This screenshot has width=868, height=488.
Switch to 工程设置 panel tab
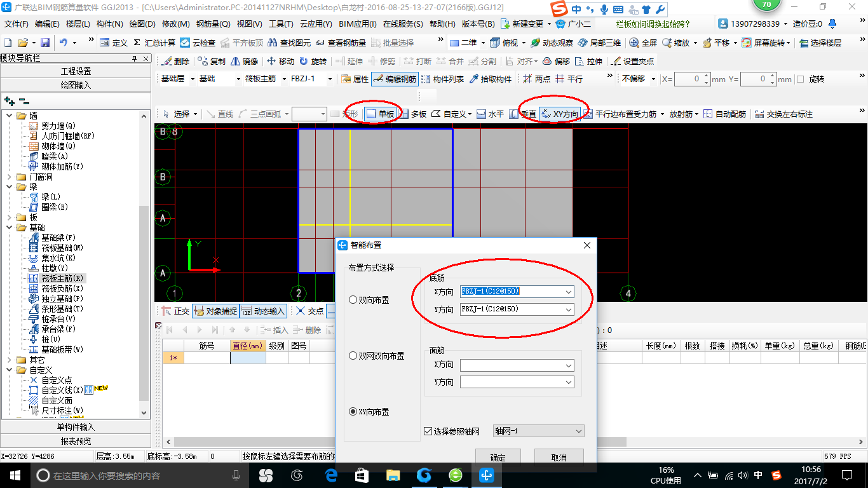tap(76, 71)
